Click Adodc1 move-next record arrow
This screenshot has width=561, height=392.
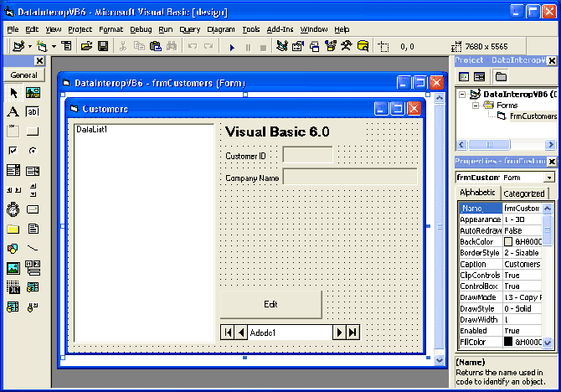[339, 333]
